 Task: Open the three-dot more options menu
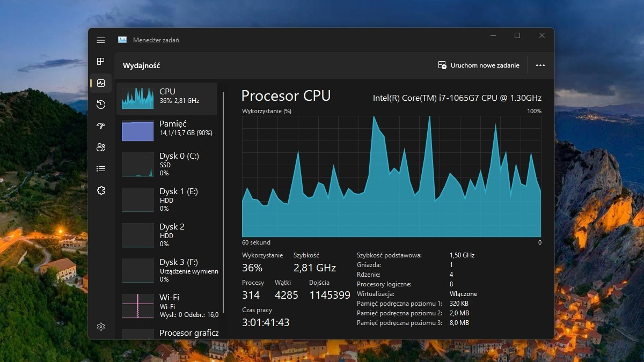click(x=540, y=65)
